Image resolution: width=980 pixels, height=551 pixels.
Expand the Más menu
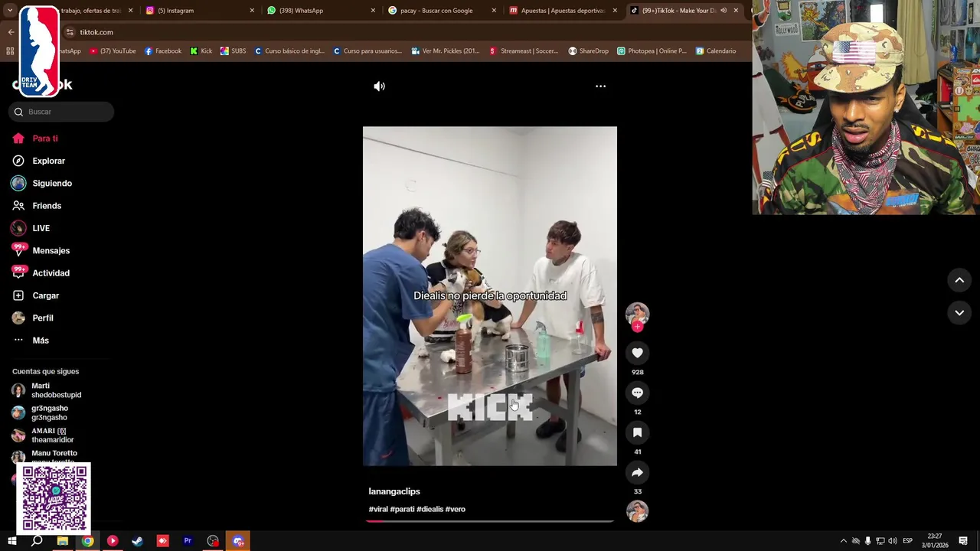point(31,341)
